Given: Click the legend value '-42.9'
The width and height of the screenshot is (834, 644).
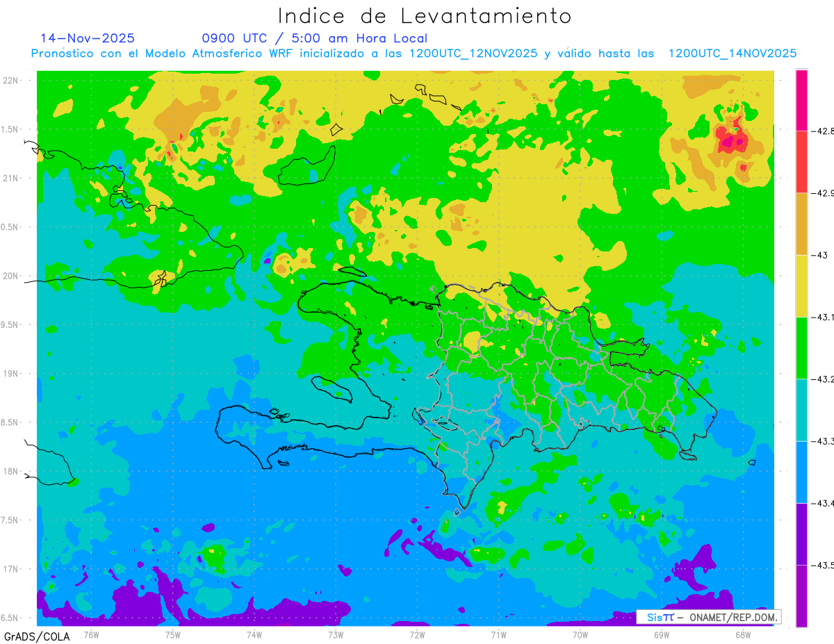Looking at the screenshot, I should (x=823, y=193).
